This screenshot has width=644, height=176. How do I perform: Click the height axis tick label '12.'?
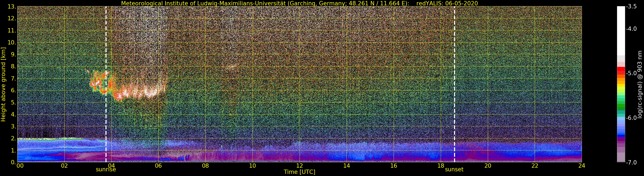pyautogui.click(x=12, y=18)
